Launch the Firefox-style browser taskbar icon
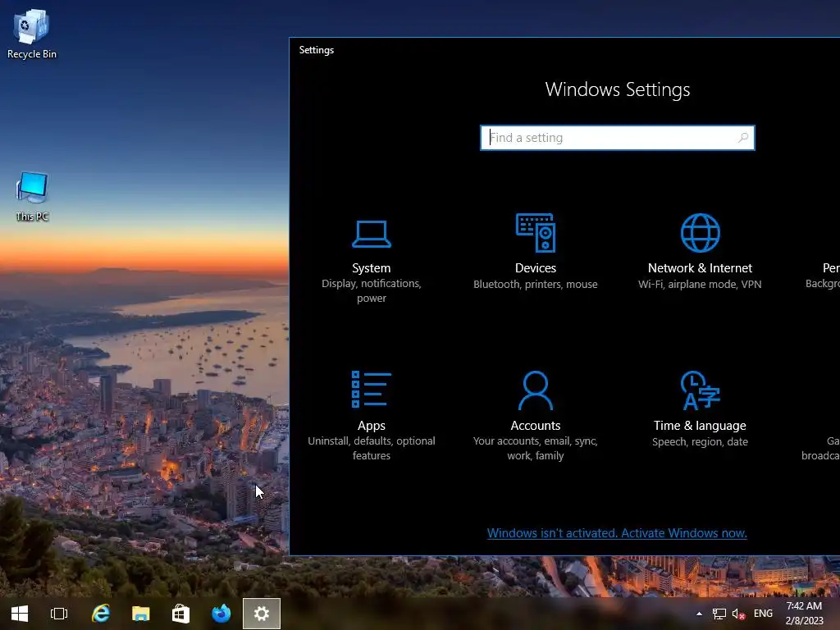This screenshot has width=840, height=630. 221,614
